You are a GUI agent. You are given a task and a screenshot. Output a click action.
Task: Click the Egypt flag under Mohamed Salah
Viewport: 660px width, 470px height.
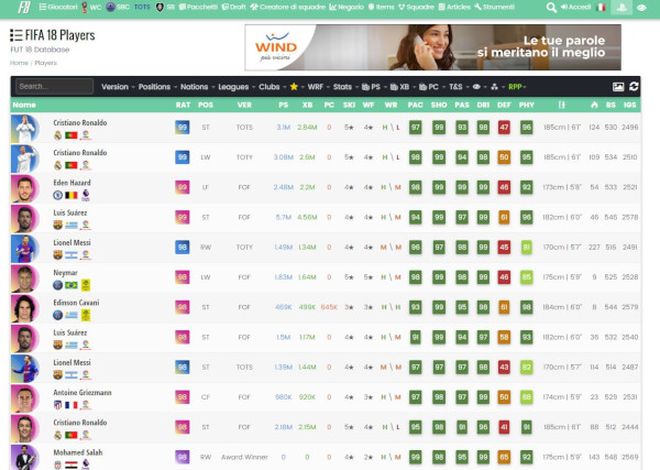coord(71,465)
